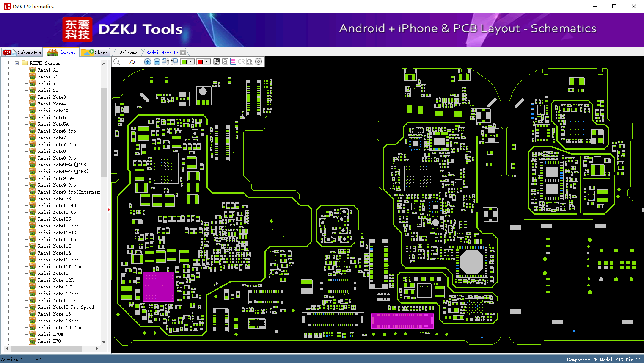The height and width of the screenshot is (363, 644).
Task: Zoom out with the blue minus button
Action: point(157,62)
